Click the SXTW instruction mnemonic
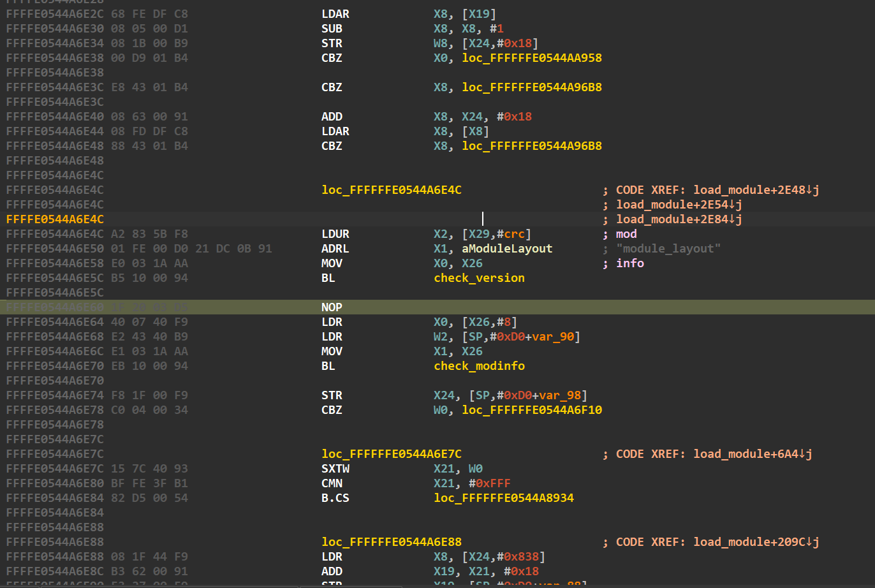 (335, 469)
